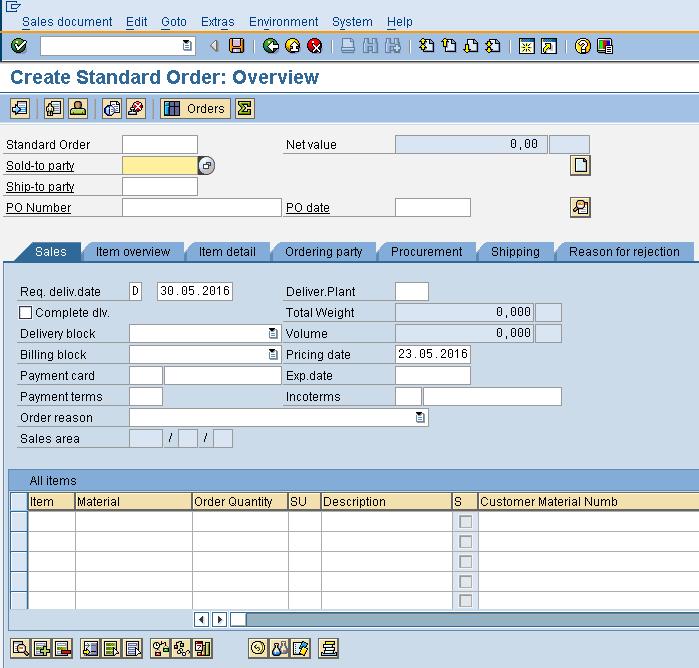Click the Deliver.Plant input field
This screenshot has height=668, width=699.
[412, 291]
